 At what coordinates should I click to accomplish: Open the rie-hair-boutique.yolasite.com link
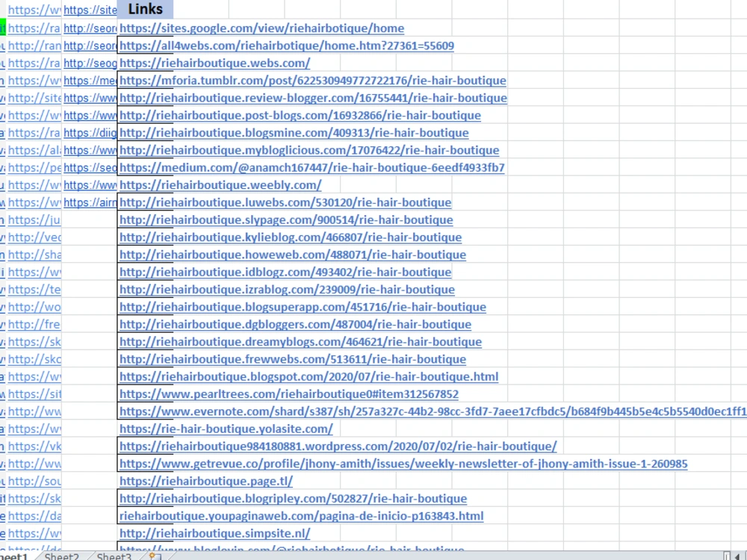coord(226,429)
